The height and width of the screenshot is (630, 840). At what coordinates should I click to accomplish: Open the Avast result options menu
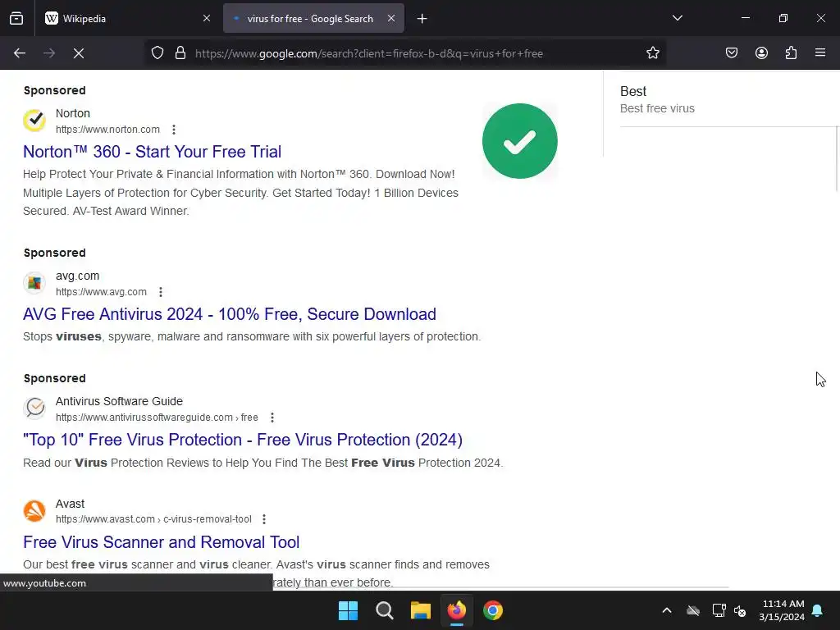(264, 519)
